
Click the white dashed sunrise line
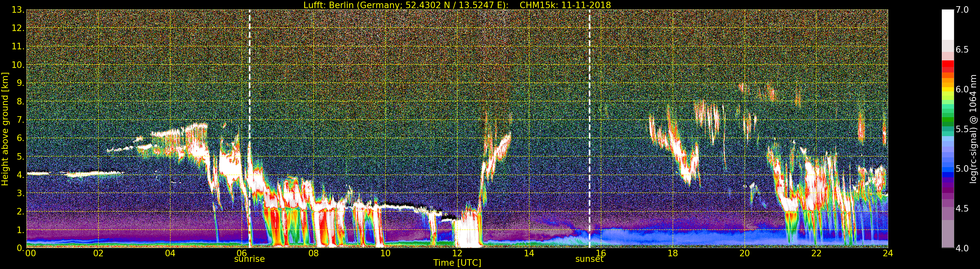(x=249, y=129)
